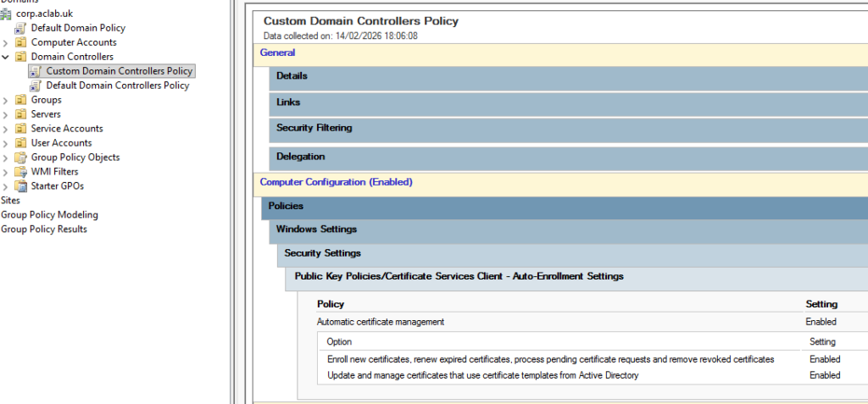Click the Default Domain Controllers Policy icon
The height and width of the screenshot is (404, 868).
tap(36, 86)
